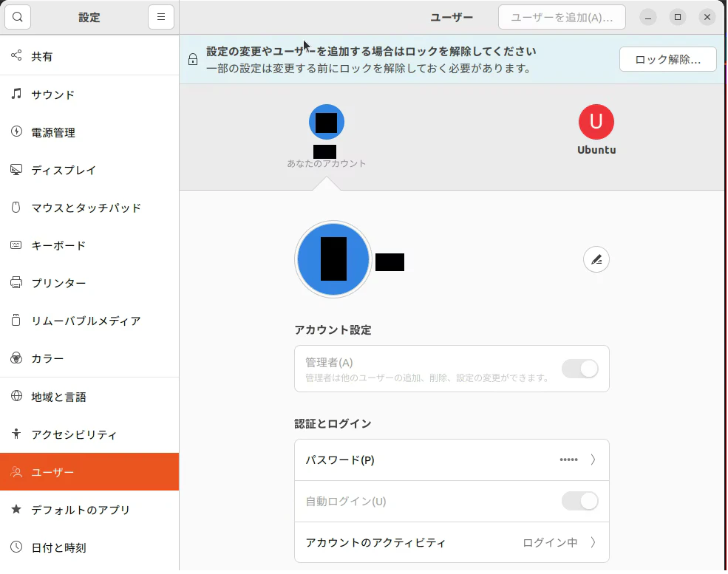Viewport: 728px width, 574px height.
Task: Click the accessibility figure icon for アクセシビリティ
Action: [x=16, y=434]
